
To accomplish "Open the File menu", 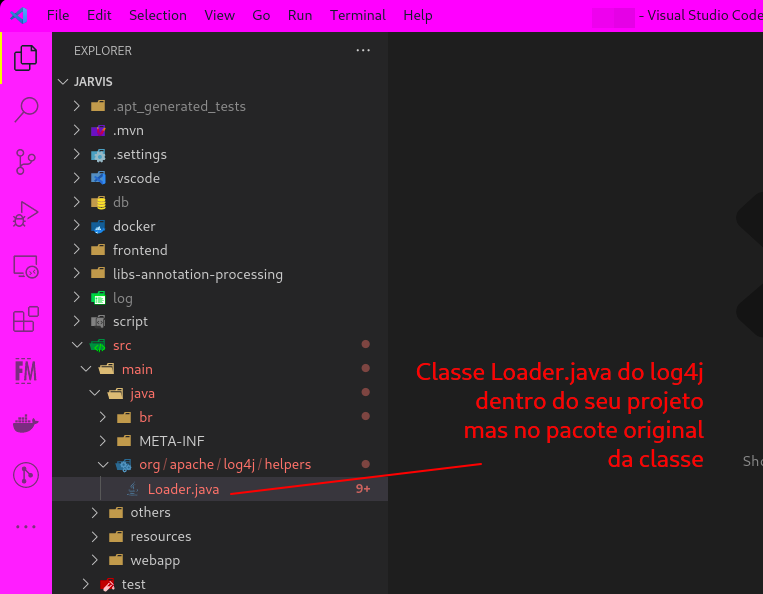I will [x=58, y=15].
